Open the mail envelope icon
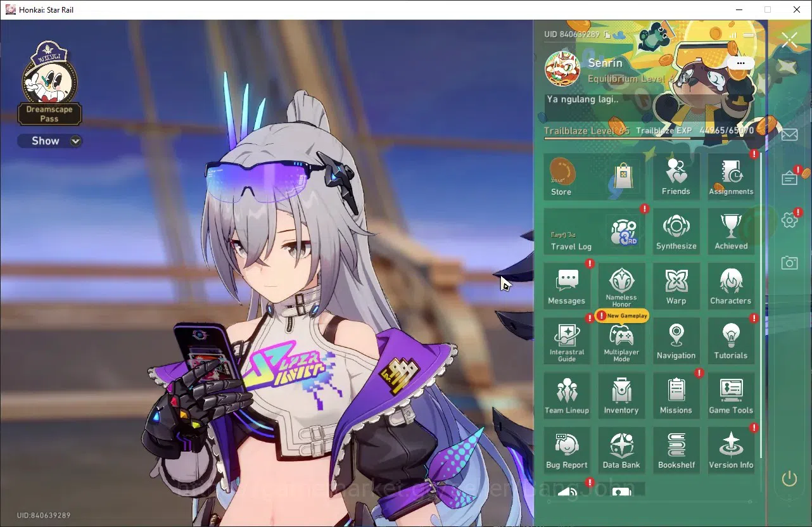The width and height of the screenshot is (812, 527). tap(789, 134)
